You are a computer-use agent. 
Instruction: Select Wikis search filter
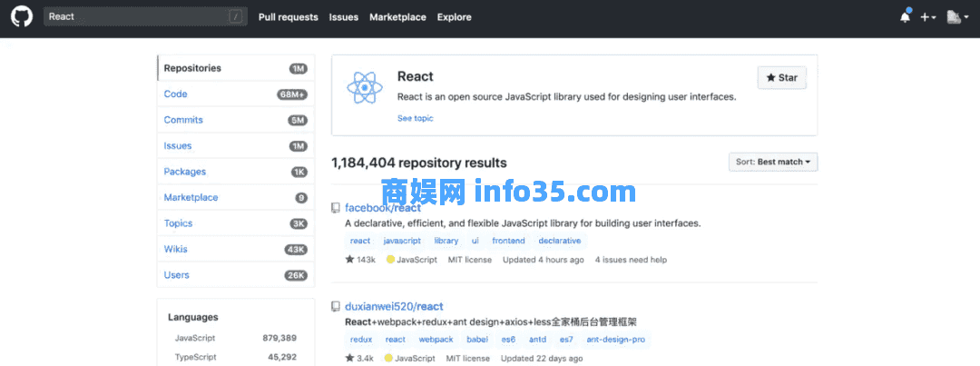click(236, 249)
